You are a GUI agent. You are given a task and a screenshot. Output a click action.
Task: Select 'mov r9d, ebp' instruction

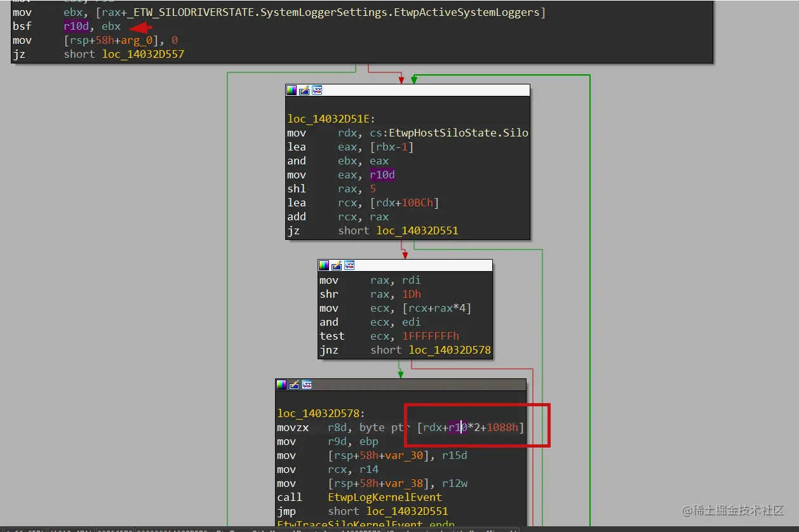click(x=328, y=441)
